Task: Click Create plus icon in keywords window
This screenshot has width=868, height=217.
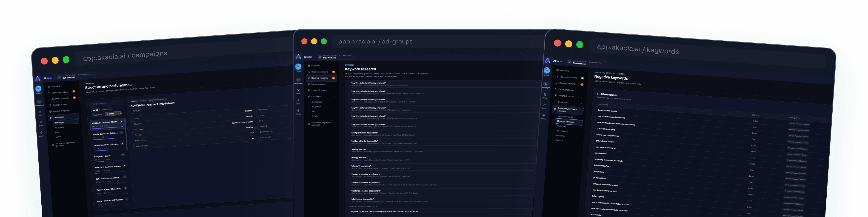Action: click(x=547, y=70)
